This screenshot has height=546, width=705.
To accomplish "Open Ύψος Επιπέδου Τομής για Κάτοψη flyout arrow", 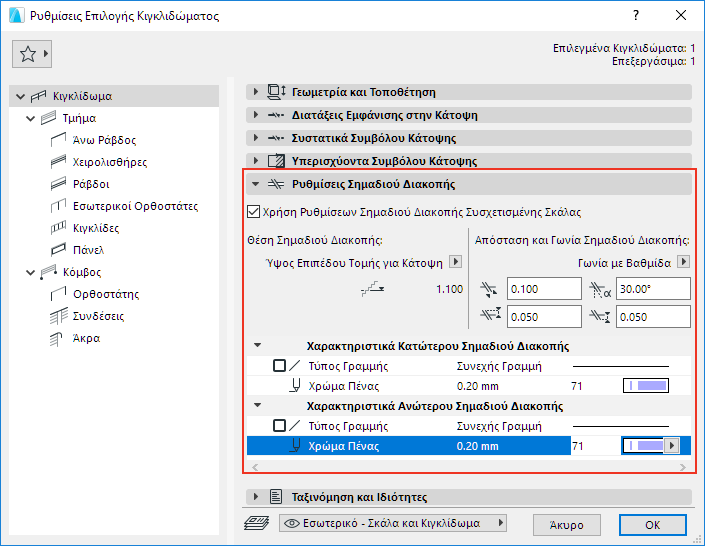I will pos(455,262).
